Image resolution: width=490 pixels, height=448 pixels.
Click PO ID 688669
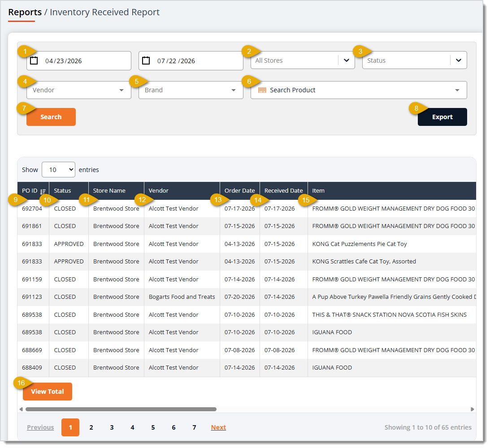click(x=32, y=350)
